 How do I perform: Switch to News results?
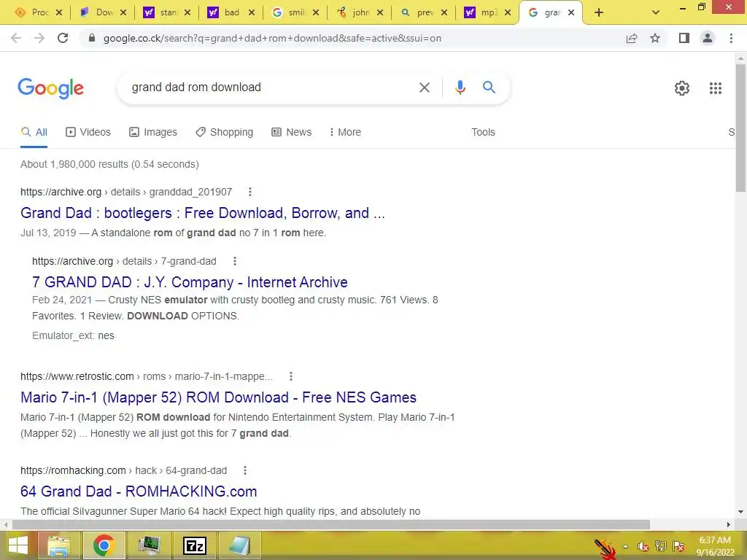[292, 132]
